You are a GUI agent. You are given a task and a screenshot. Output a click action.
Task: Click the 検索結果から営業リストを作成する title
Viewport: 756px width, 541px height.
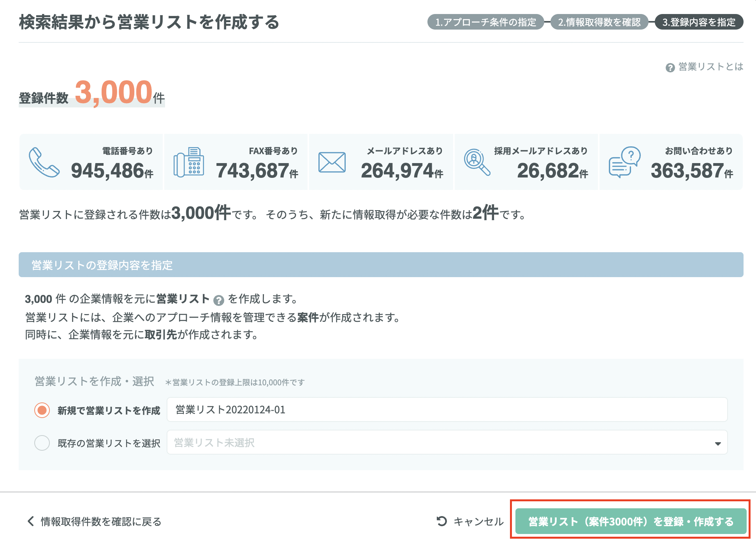(x=149, y=22)
